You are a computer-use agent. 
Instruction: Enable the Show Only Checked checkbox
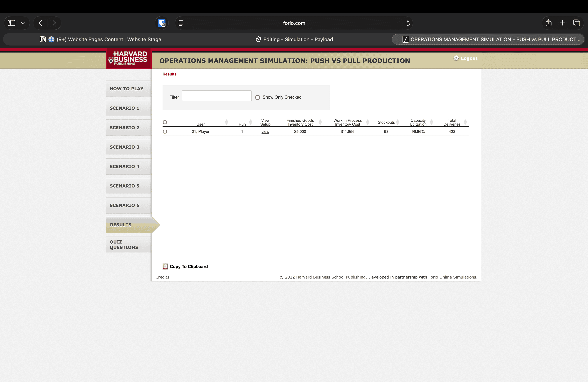click(257, 97)
